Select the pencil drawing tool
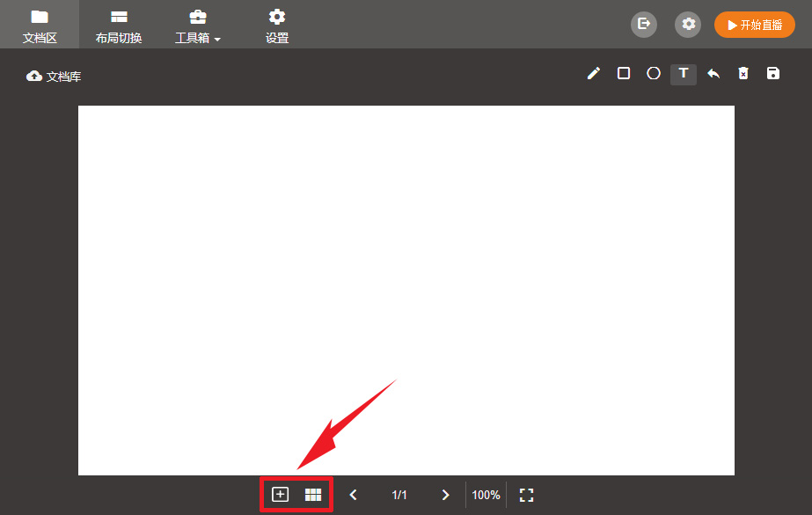This screenshot has height=515, width=812. click(x=594, y=74)
